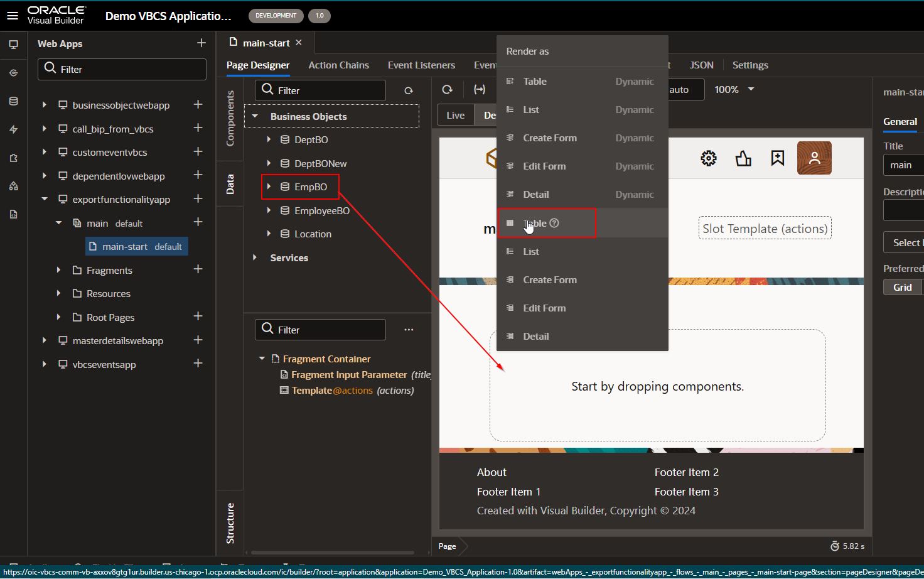This screenshot has height=579, width=924.
Task: Click the page input parameters icon
Action: pos(480,90)
